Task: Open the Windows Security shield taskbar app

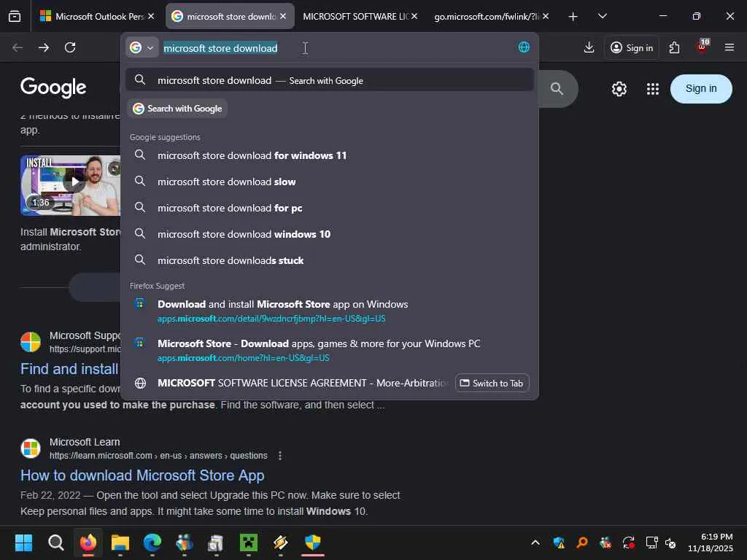Action: [x=313, y=542]
